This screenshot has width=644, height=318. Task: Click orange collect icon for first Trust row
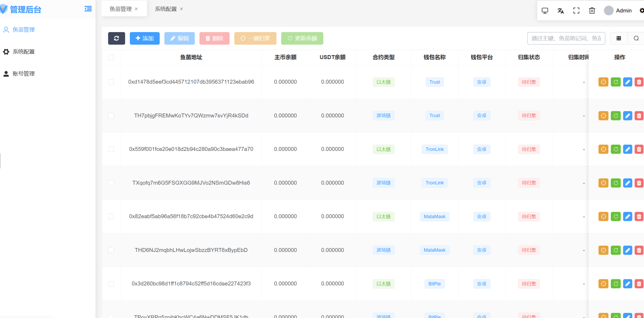point(603,82)
